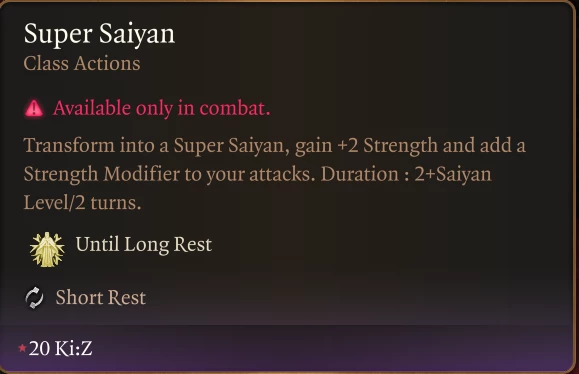The width and height of the screenshot is (579, 374).
Task: Click the red warning triangle icon
Action: 34,109
